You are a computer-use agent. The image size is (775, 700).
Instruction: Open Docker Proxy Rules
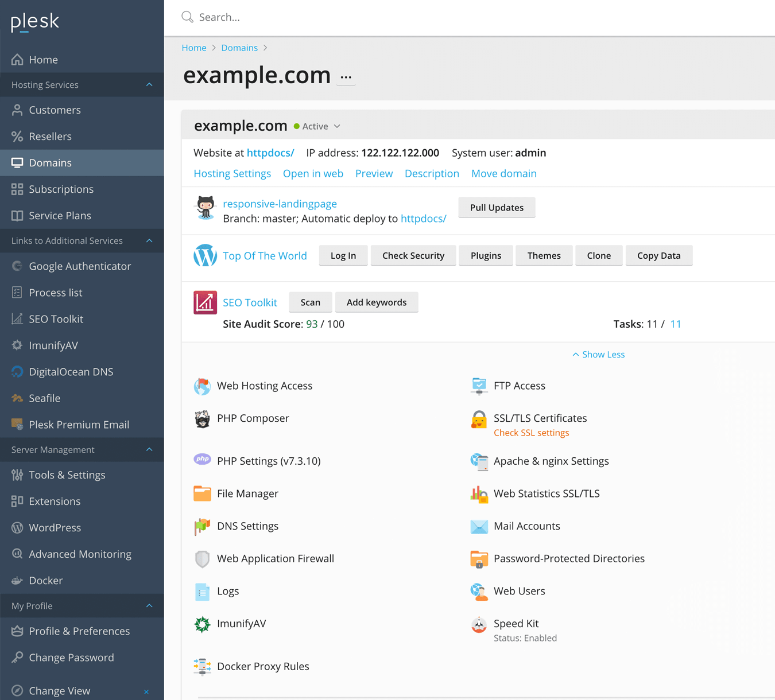point(263,666)
